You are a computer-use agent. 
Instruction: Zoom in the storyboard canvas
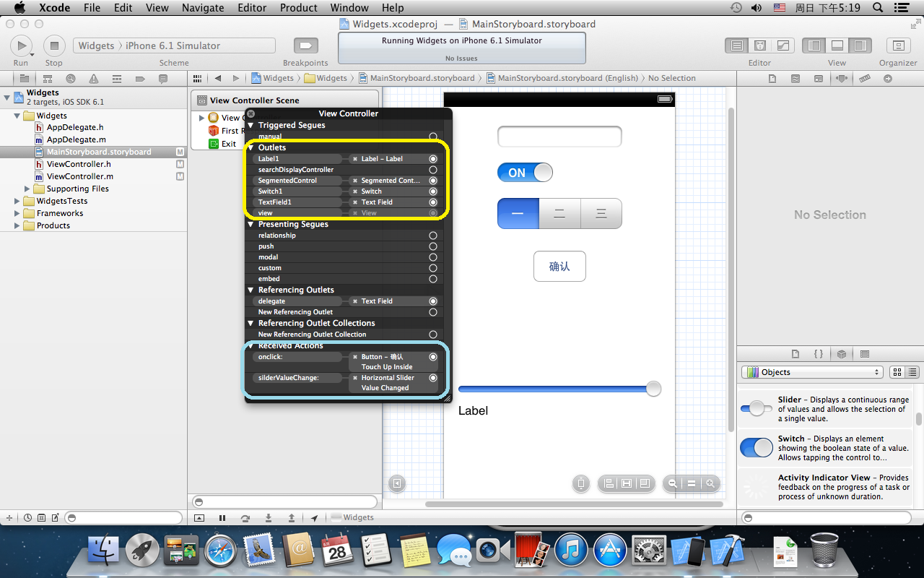[x=710, y=483]
